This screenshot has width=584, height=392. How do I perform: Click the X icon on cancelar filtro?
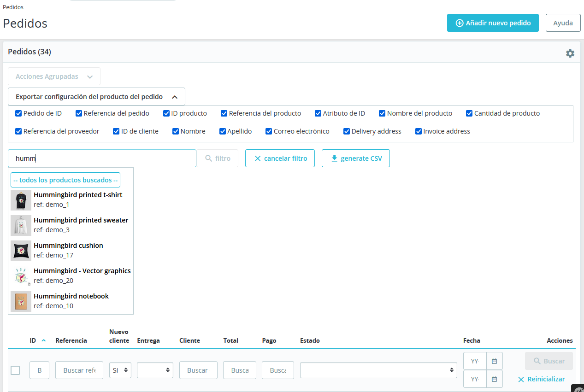pos(258,158)
